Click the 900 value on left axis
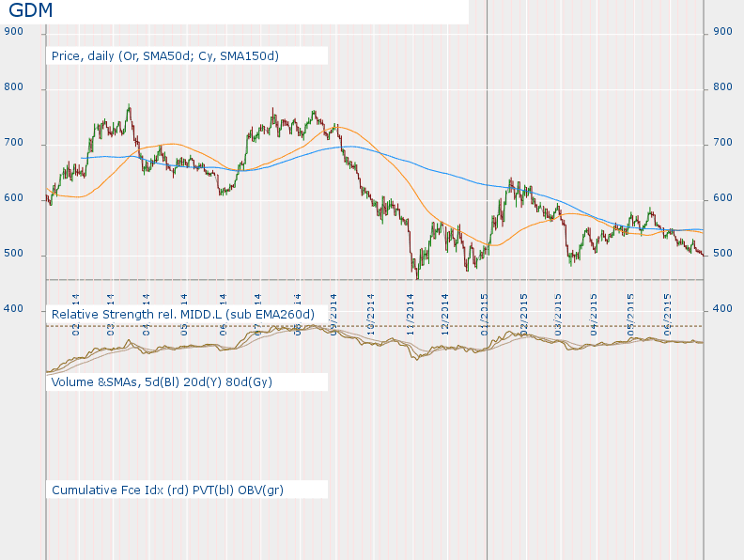This screenshot has width=744, height=560. [14, 31]
